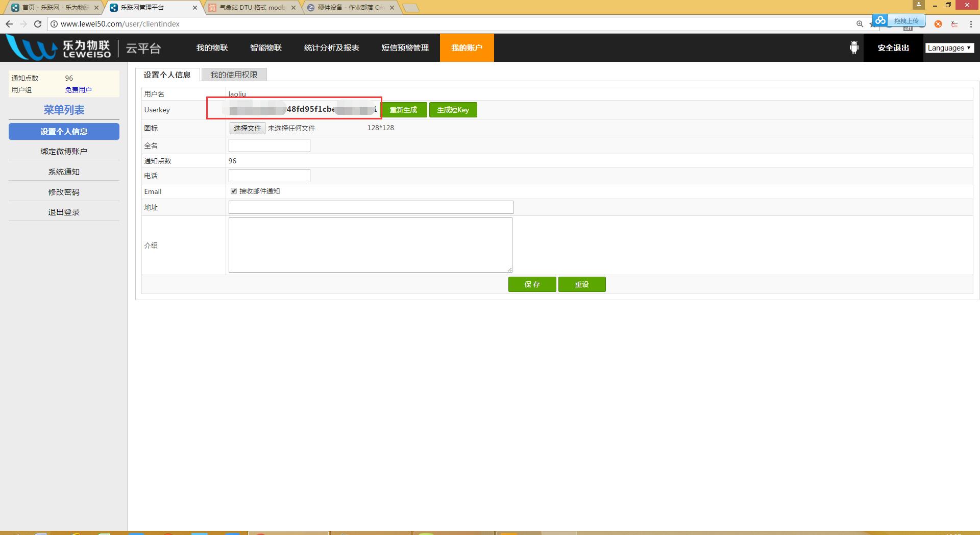This screenshot has width=980, height=535.
Task: Open the 智能物联 menu
Action: [266, 47]
